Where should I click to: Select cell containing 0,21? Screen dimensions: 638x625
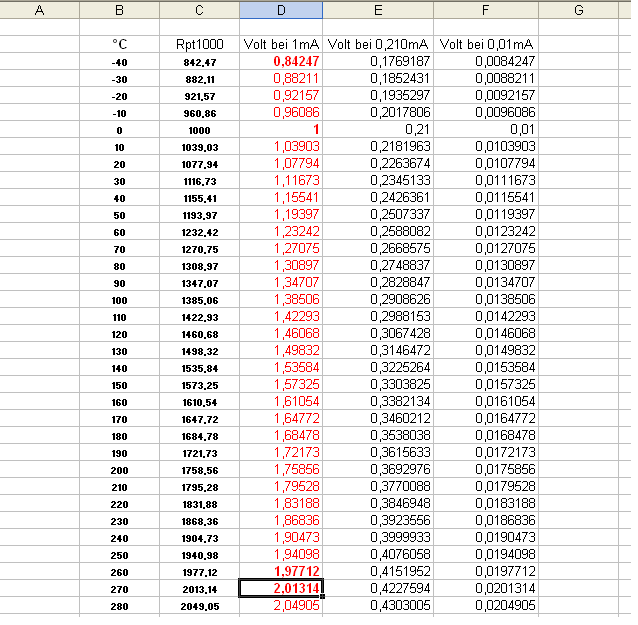click(x=378, y=130)
